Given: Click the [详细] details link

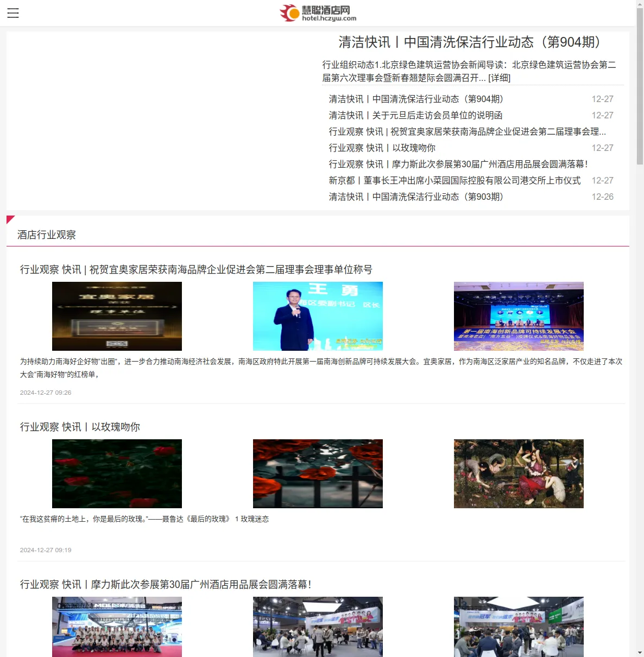Looking at the screenshot, I should point(499,78).
